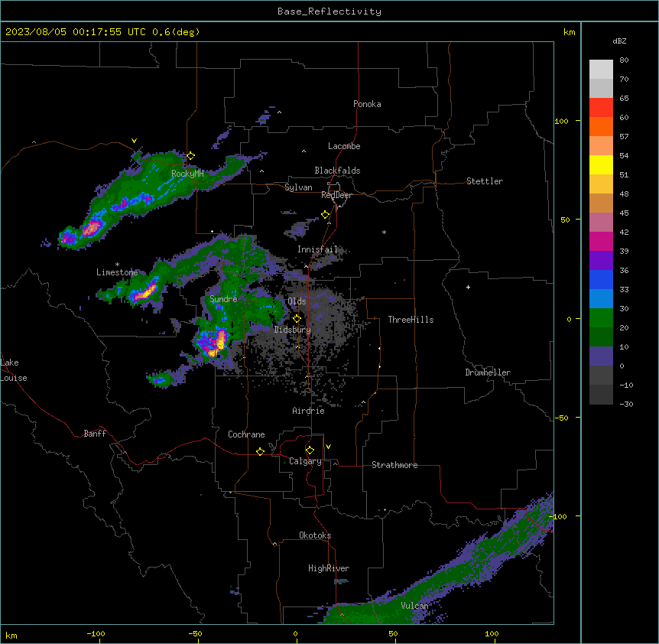Click the Airdrie city label

308,411
